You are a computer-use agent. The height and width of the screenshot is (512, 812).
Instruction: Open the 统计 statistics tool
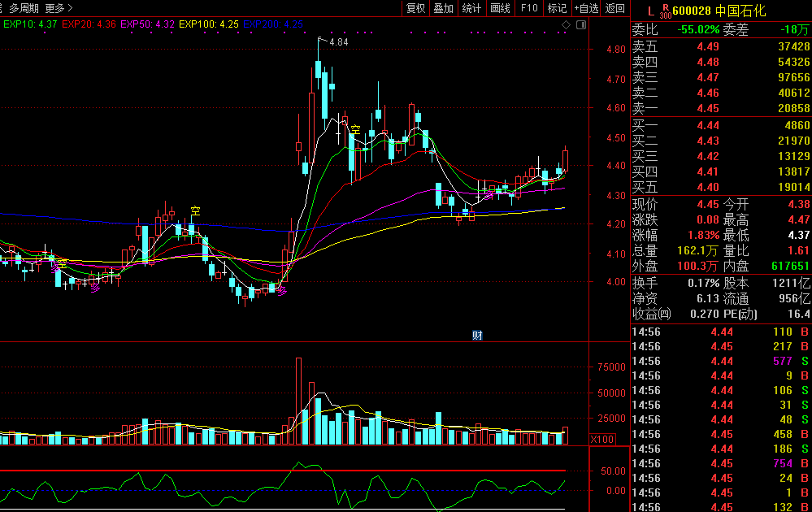point(471,8)
